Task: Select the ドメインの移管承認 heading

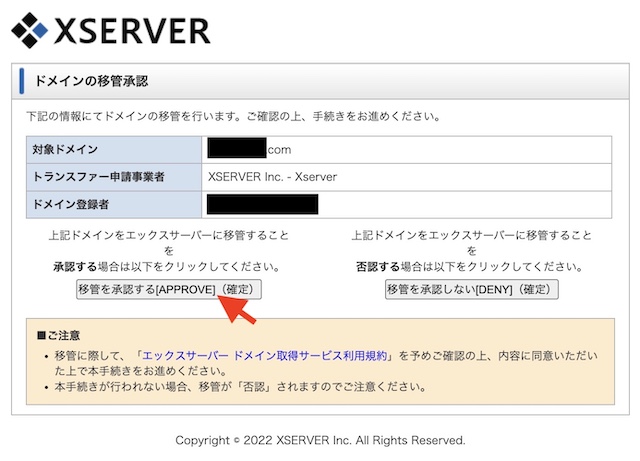Action: pyautogui.click(x=91, y=81)
